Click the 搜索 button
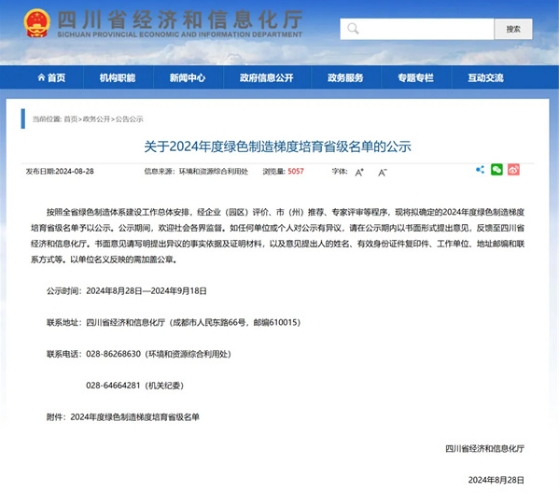 (x=513, y=29)
